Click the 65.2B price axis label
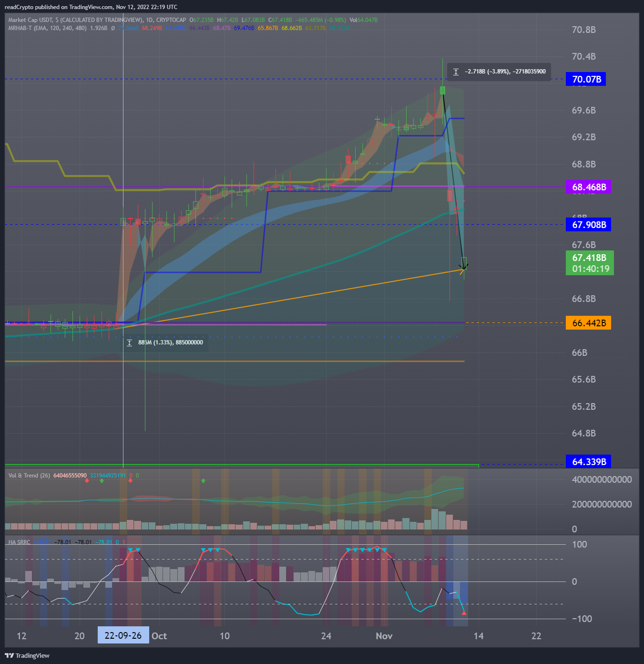The width and height of the screenshot is (644, 664). 584,406
